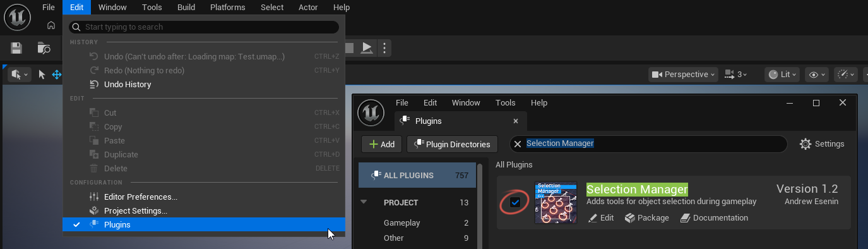Click the category list vertical scrollbar
The height and width of the screenshot is (249, 868).
coord(480,205)
